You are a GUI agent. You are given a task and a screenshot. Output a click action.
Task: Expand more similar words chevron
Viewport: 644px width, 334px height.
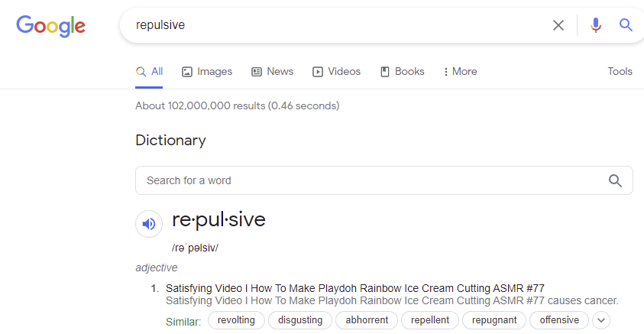point(601,320)
